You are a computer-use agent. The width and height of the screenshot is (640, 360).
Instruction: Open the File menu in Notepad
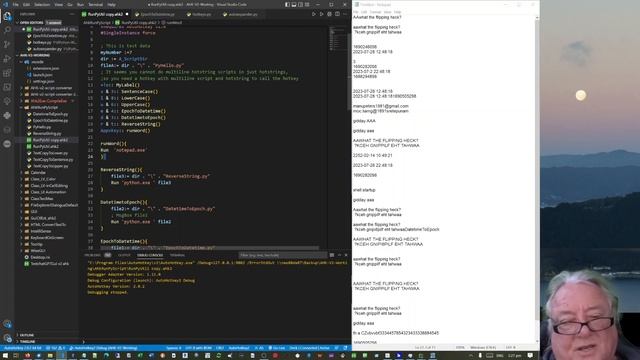click(356, 12)
